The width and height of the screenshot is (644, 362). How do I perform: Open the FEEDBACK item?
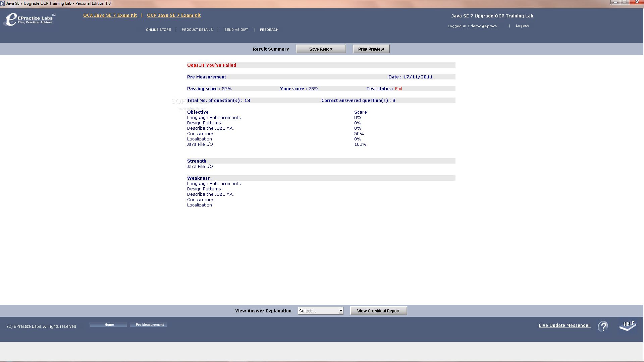(x=269, y=30)
